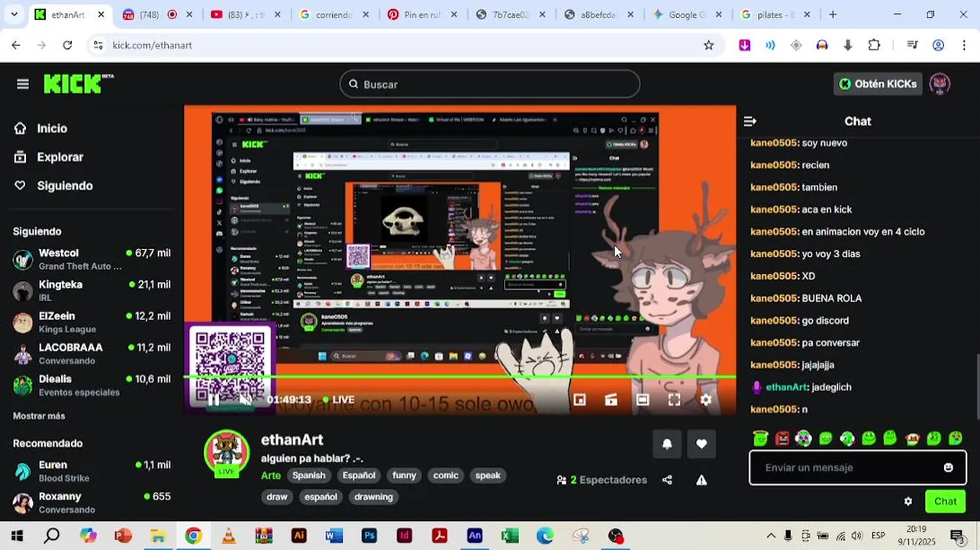This screenshot has height=550, width=980.
Task: Click ethanArt username in chat
Action: (787, 387)
